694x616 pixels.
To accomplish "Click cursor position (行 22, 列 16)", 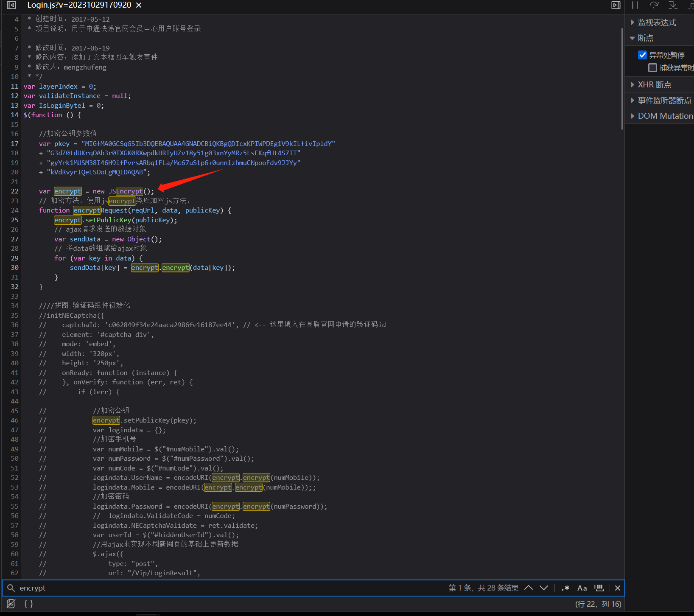I will [x=598, y=604].
